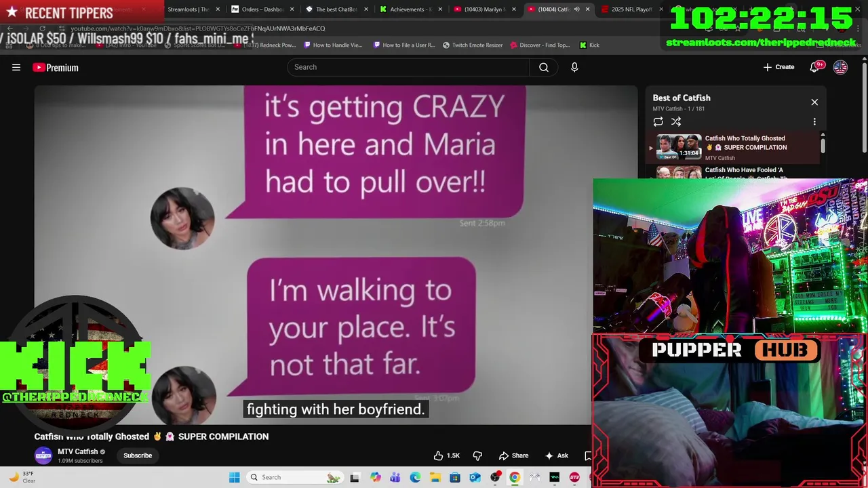This screenshot has width=868, height=488.
Task: Open the Create upload menu
Action: [778, 67]
